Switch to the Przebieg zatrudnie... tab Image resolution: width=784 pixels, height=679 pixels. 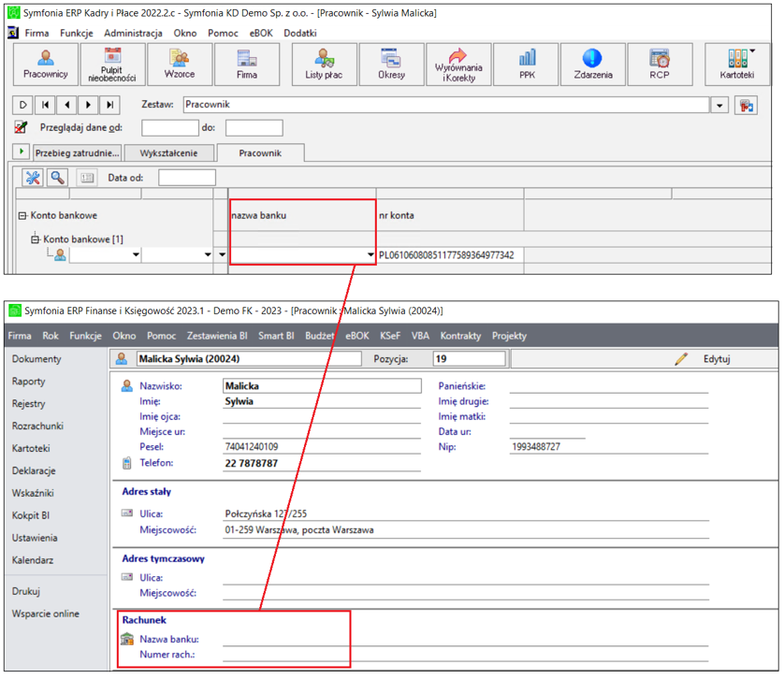click(78, 153)
